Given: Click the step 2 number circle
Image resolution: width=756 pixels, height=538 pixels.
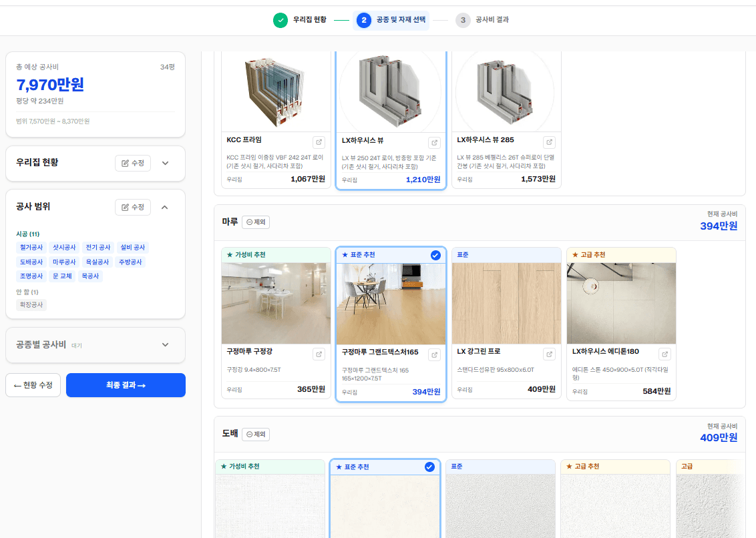Looking at the screenshot, I should [363, 20].
